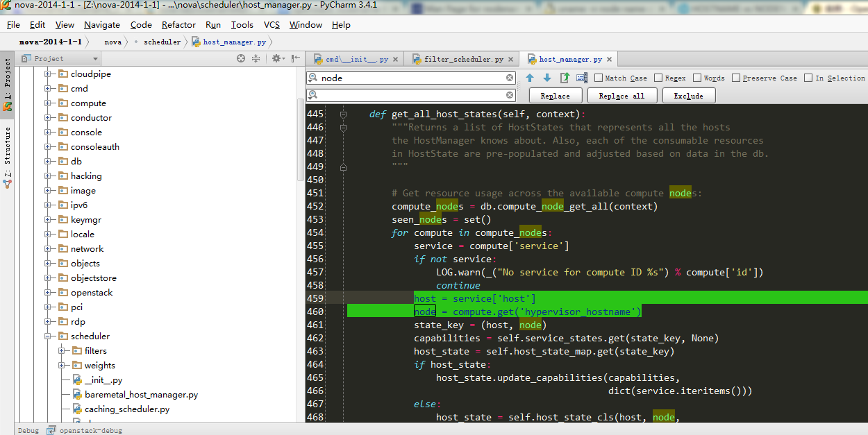Click the Replace button
The image size is (868, 435).
(556, 96)
